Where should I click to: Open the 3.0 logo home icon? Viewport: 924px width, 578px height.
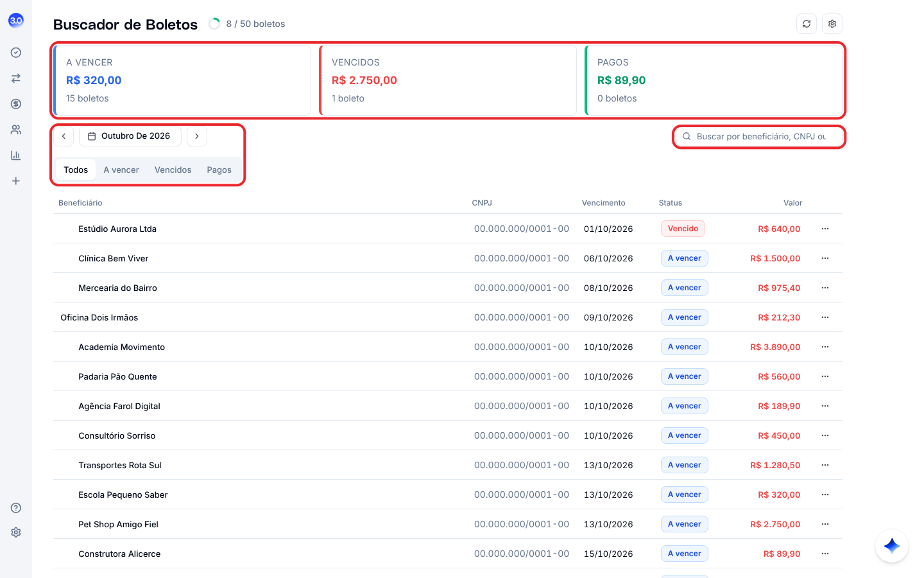16,21
